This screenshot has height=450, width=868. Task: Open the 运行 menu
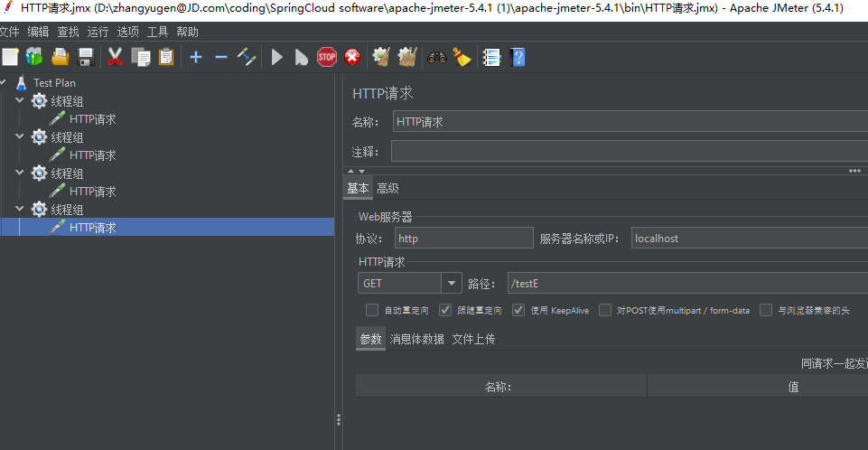[x=98, y=32]
